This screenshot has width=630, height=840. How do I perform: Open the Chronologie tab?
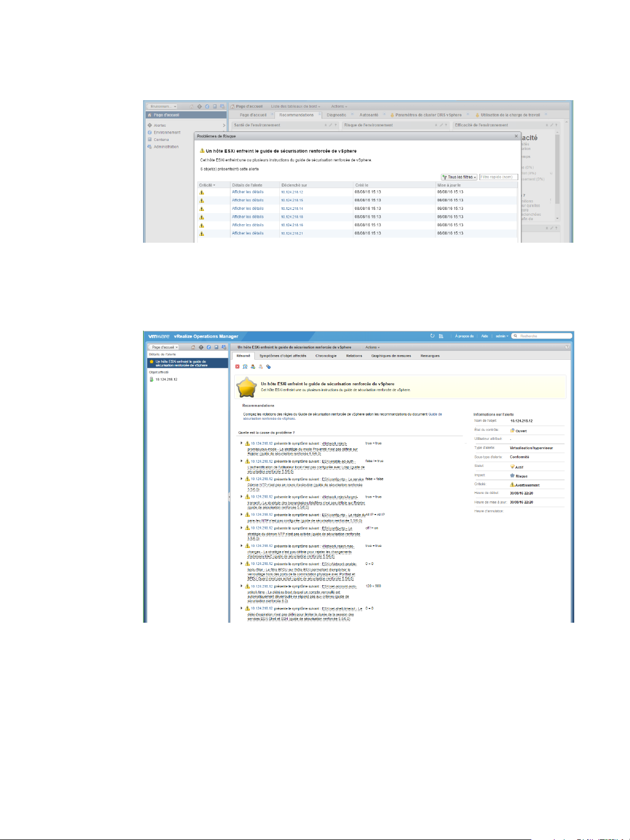326,356
